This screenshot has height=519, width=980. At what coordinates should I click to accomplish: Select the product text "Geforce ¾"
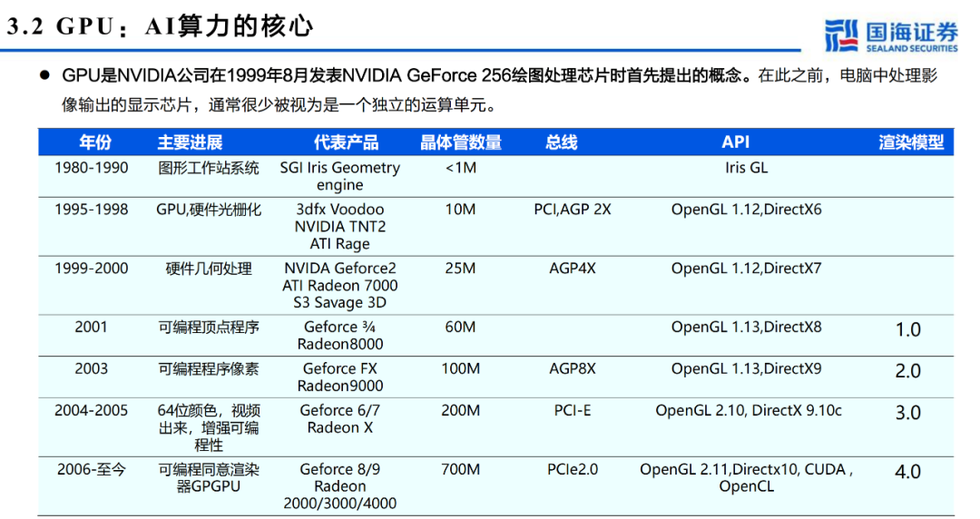(x=339, y=327)
